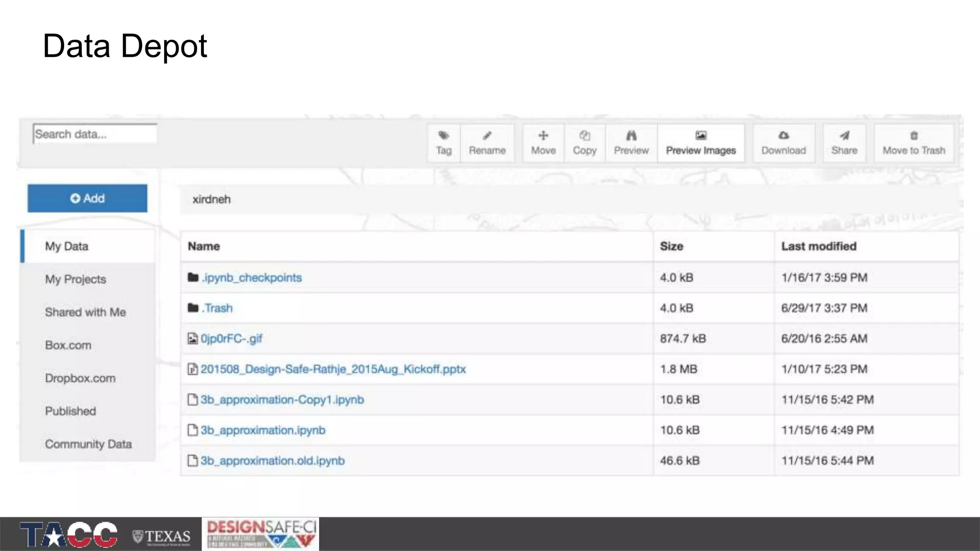
Task: Open the .Trash folder link
Action: pos(218,308)
